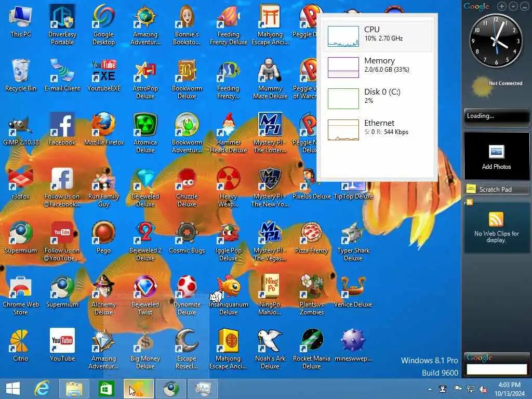Viewport: 532px width, 399px height.
Task: Select the E-mail Client shortcut
Action: [62, 75]
